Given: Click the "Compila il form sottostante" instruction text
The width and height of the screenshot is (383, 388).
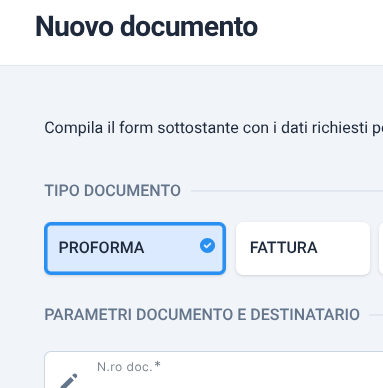Looking at the screenshot, I should point(214,128).
